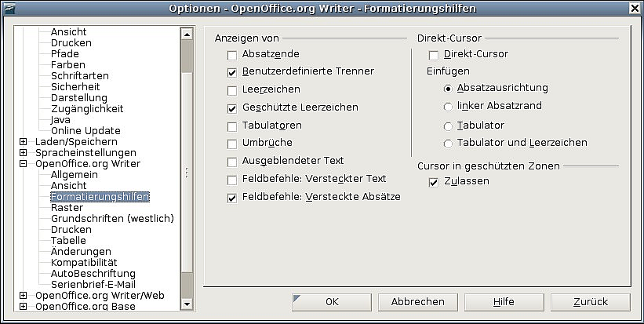Select Grundschriften (westlich) in tree
Image resolution: width=644 pixels, height=324 pixels.
pyautogui.click(x=112, y=219)
